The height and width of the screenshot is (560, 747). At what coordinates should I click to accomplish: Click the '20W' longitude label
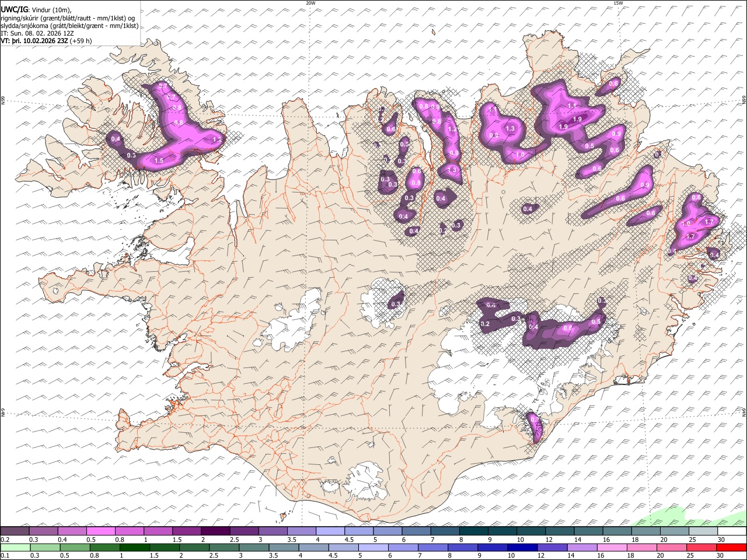pos(310,3)
